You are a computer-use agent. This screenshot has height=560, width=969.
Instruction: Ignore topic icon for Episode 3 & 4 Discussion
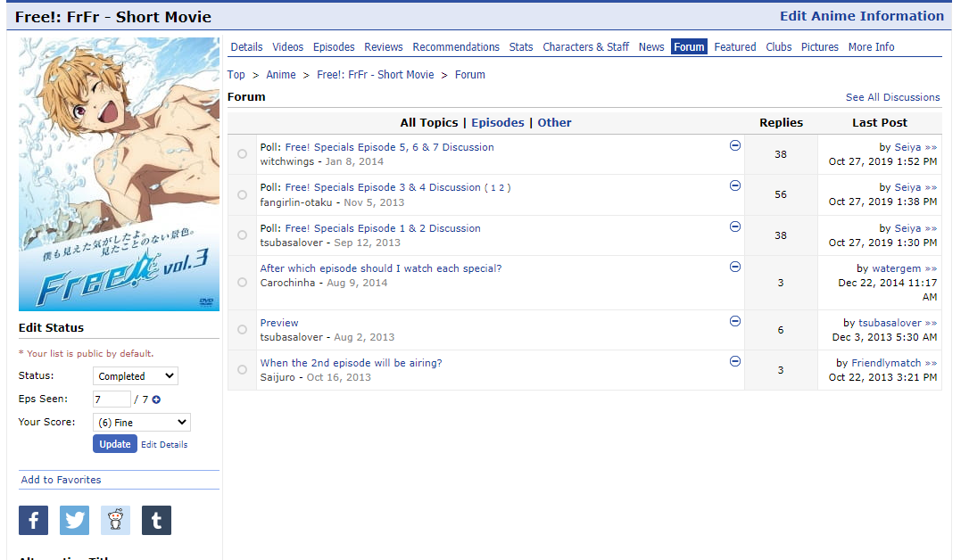point(735,185)
